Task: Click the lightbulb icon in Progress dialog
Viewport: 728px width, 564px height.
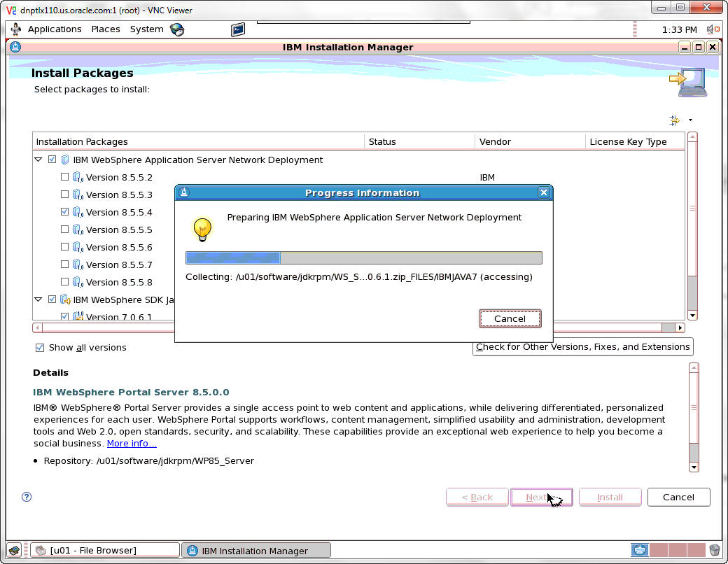Action: tap(202, 230)
